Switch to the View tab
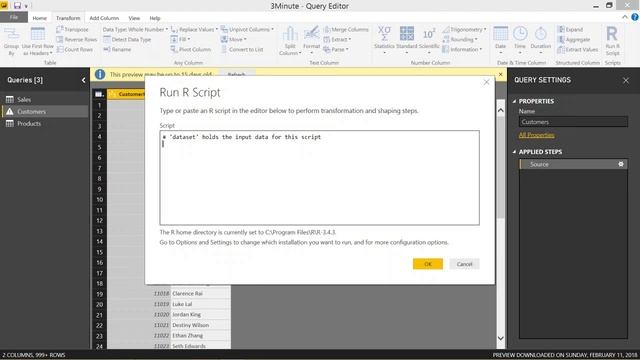This screenshot has width=640, height=360. click(134, 18)
